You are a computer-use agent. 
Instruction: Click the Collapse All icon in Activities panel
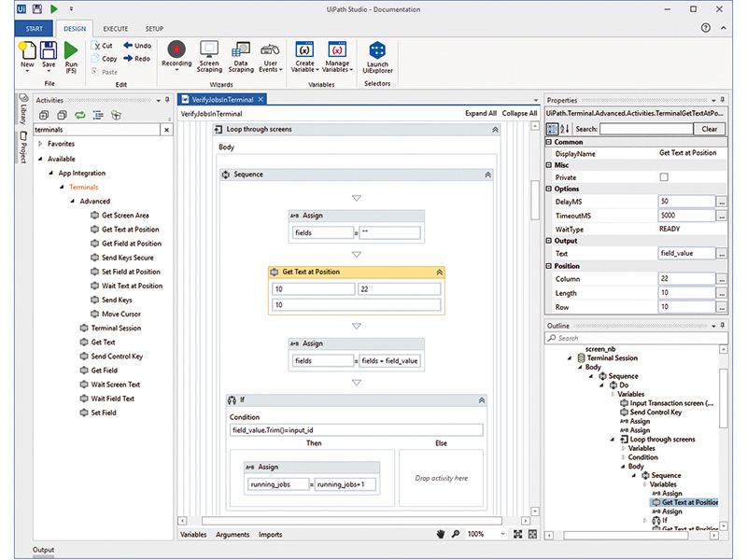(62, 115)
